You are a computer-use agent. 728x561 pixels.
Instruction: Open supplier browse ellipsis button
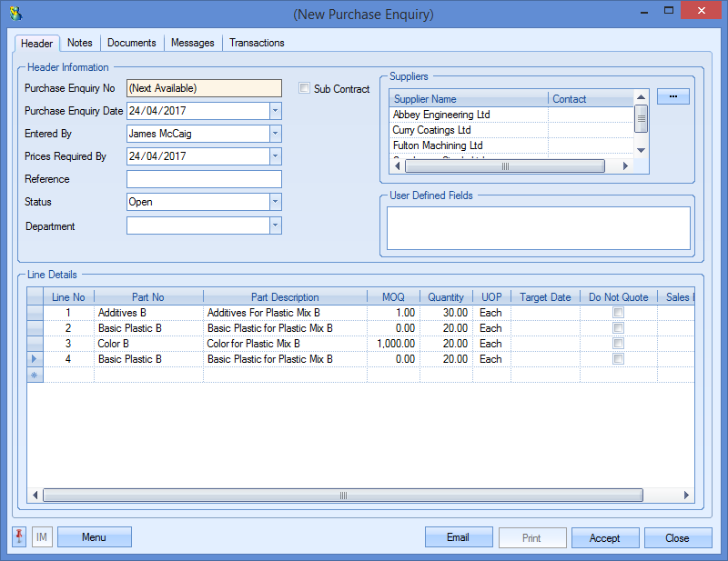click(672, 96)
